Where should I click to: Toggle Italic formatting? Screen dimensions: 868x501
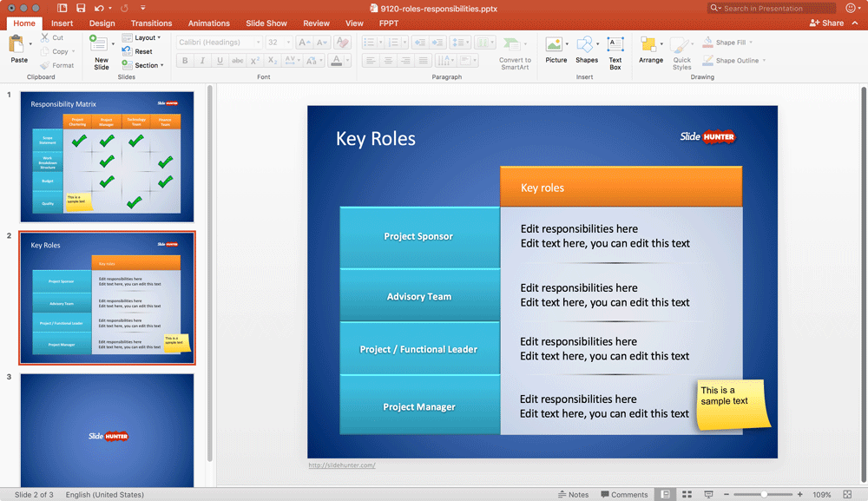click(x=202, y=60)
